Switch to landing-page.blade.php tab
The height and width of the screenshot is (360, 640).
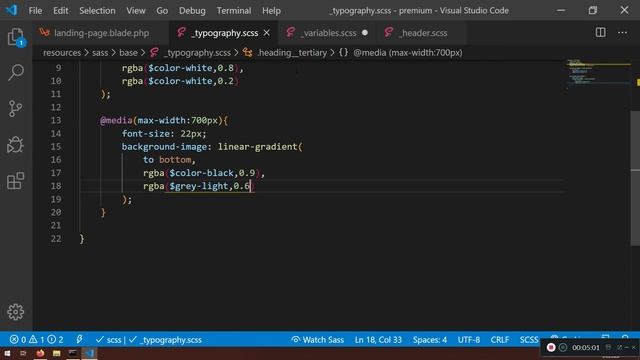(101, 33)
